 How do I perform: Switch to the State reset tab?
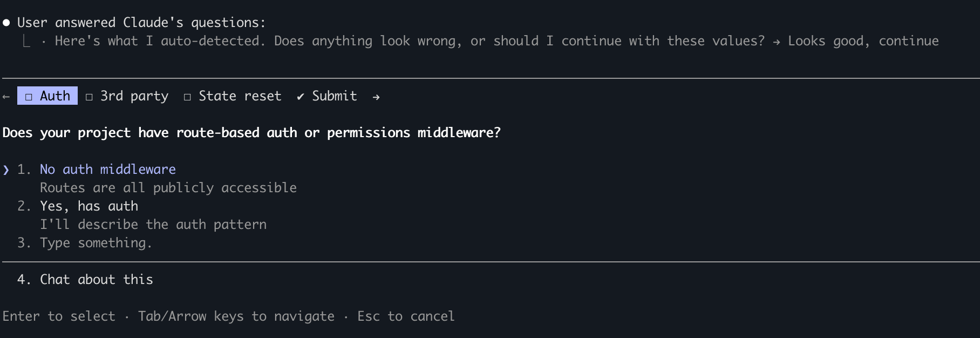pos(240,96)
